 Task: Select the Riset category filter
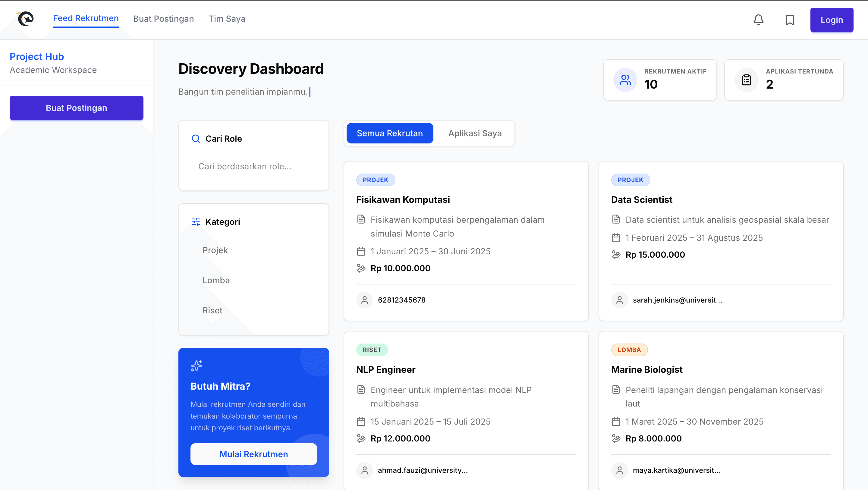click(x=212, y=310)
